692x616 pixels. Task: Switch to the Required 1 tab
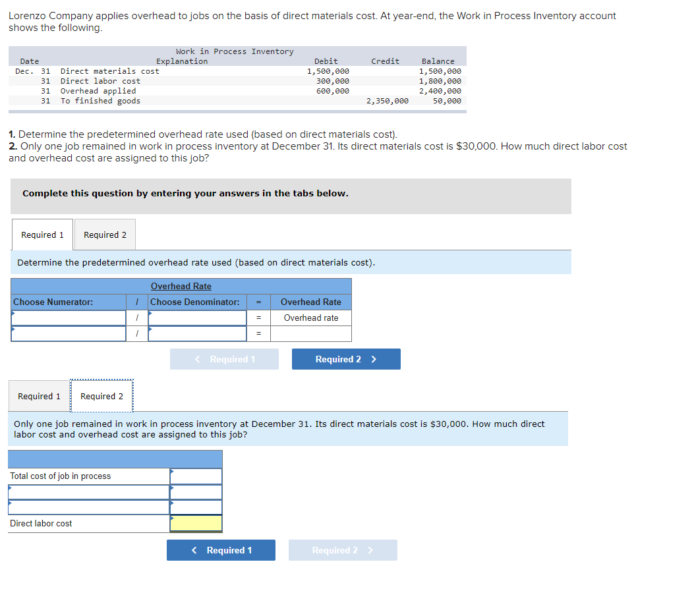pos(42,235)
